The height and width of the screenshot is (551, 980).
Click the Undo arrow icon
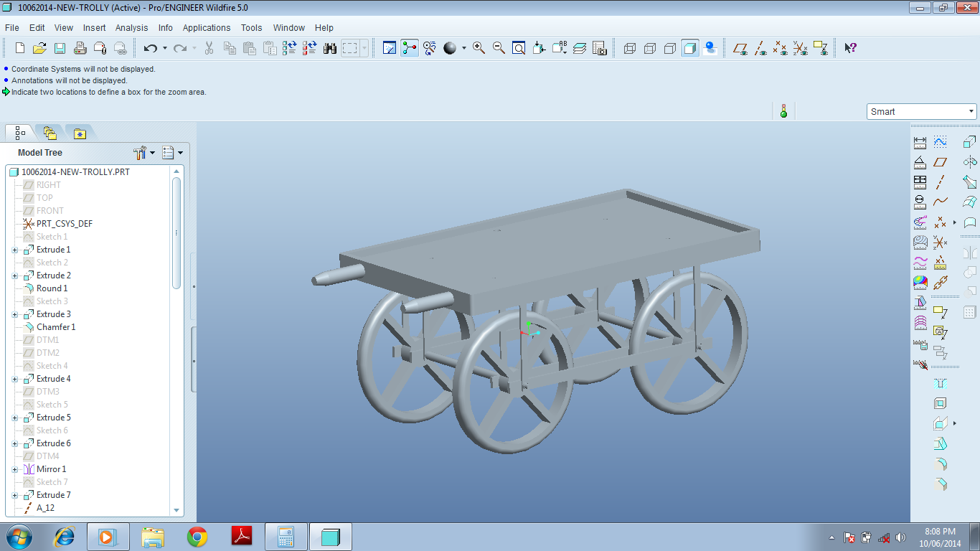click(x=150, y=48)
